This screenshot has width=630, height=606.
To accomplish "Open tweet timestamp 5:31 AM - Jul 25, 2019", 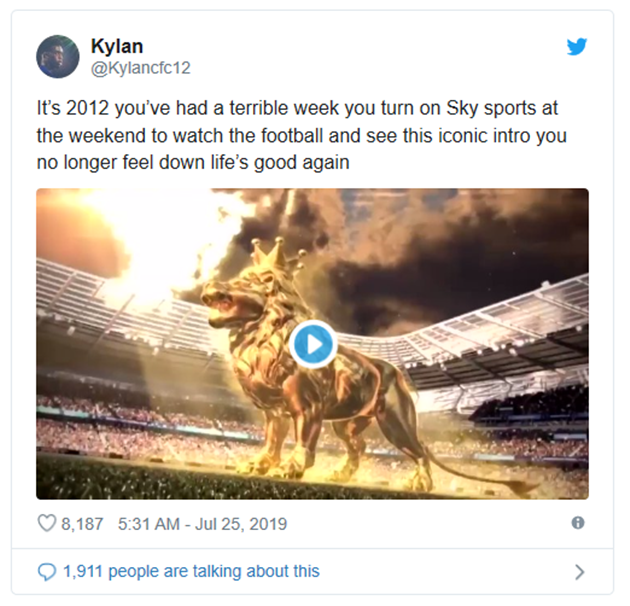I will click(x=202, y=524).
